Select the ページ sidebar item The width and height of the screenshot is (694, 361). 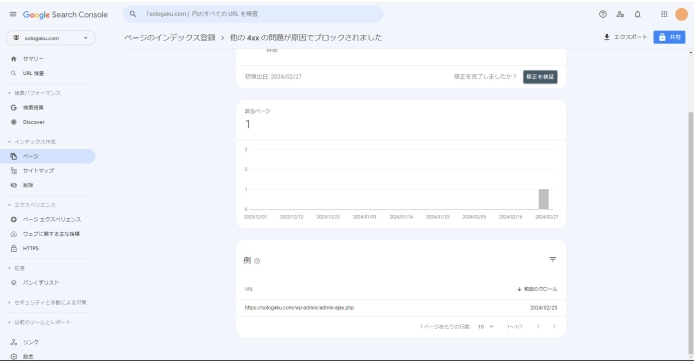coord(48,156)
